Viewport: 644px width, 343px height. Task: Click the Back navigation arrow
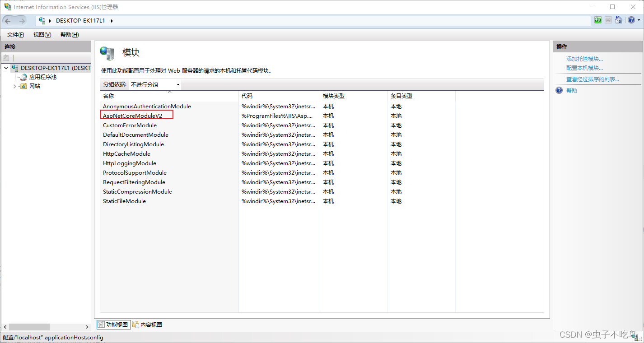[x=8, y=21]
